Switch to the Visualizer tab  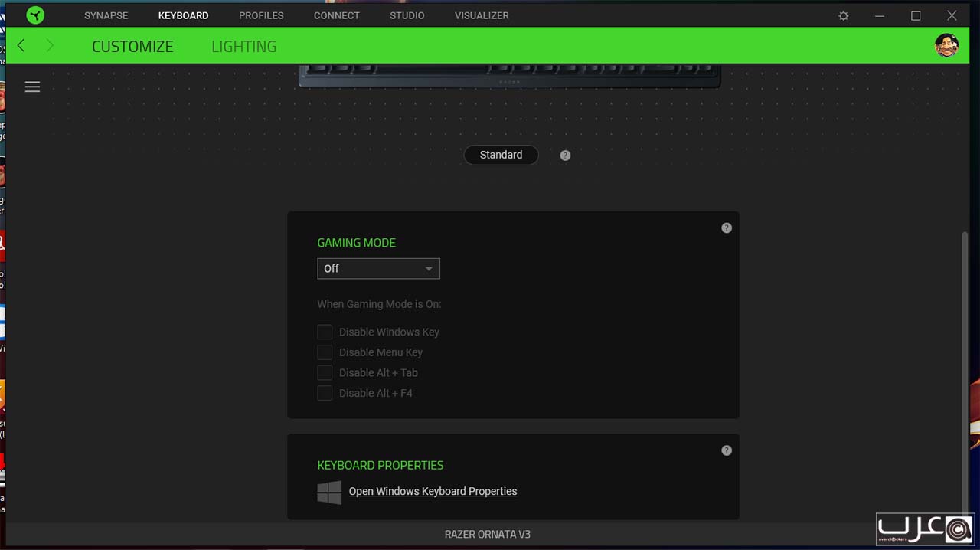(x=482, y=15)
